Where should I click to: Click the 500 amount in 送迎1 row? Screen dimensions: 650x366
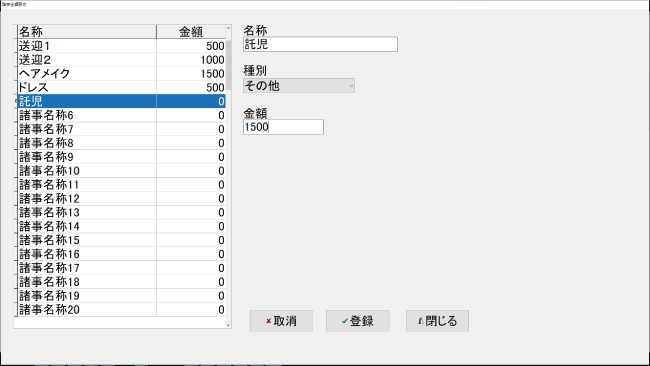click(x=215, y=46)
